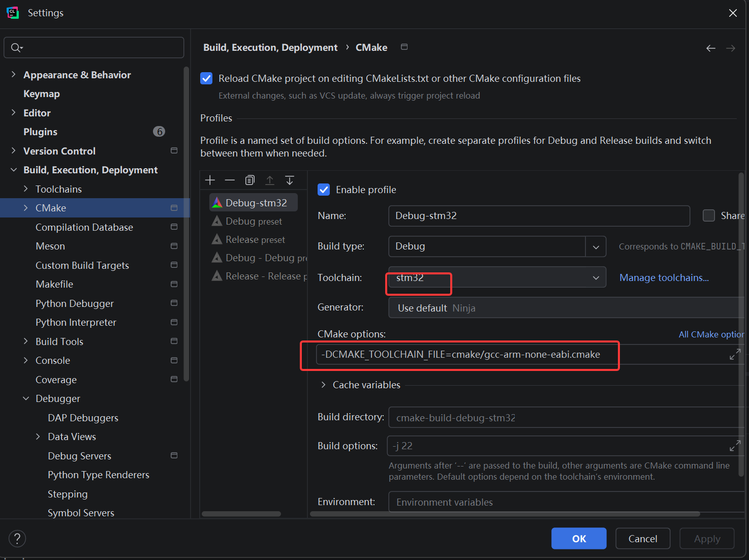749x560 pixels.
Task: Toggle Reload CMake project on editing checkbox
Action: tap(206, 78)
